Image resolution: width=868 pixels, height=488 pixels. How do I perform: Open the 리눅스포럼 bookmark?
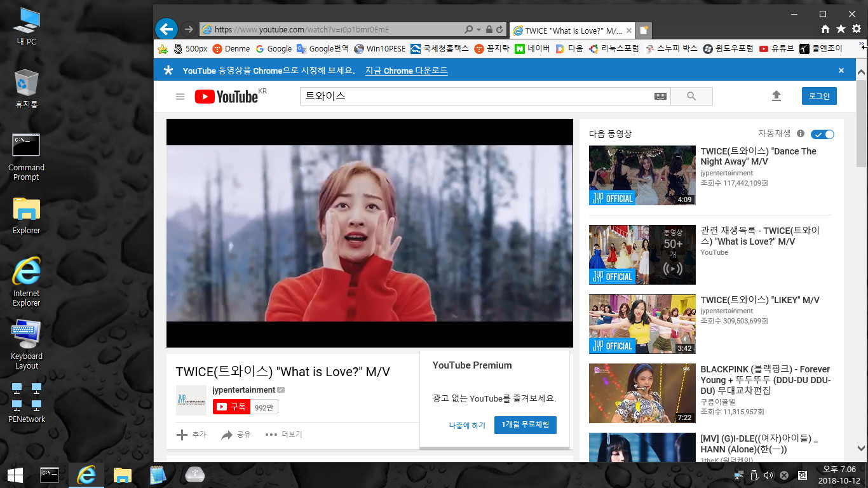pos(613,48)
